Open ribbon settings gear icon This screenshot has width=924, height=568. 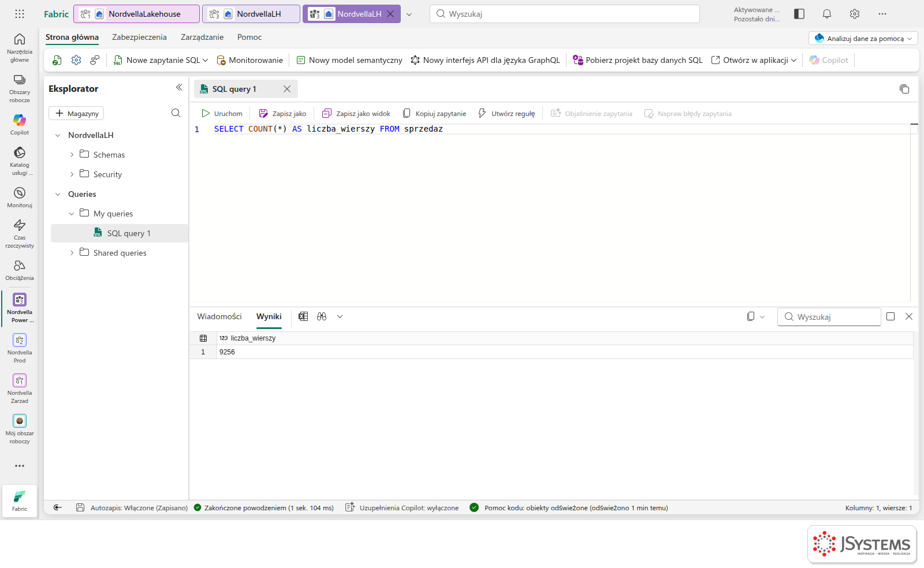[x=76, y=60]
